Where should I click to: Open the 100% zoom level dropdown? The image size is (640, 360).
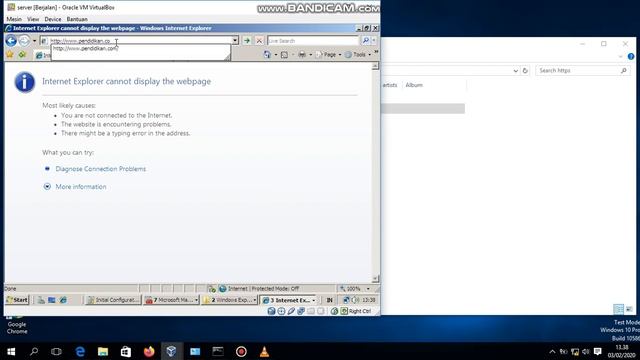(367, 289)
